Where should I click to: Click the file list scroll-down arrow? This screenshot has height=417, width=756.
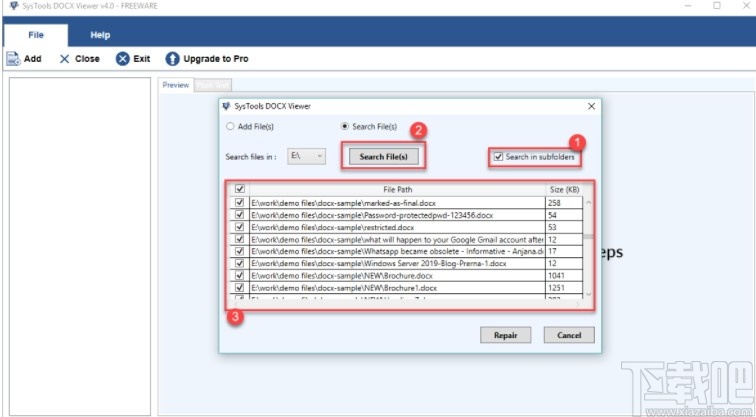588,294
